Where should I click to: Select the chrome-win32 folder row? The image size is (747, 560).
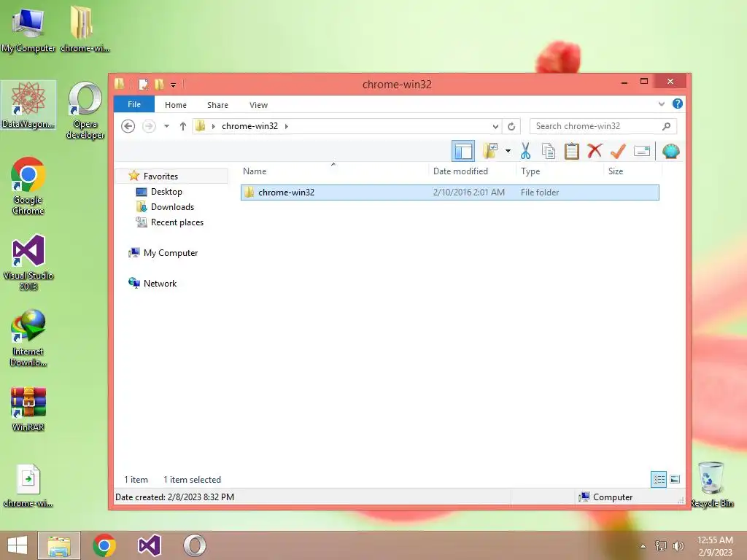pos(449,192)
